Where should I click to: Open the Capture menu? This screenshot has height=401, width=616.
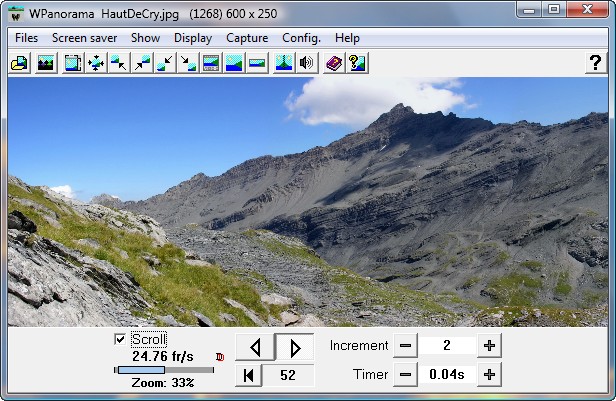247,38
